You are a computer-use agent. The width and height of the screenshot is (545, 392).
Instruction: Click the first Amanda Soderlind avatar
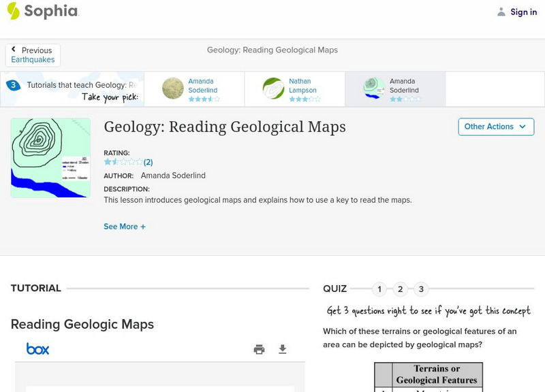pos(173,88)
